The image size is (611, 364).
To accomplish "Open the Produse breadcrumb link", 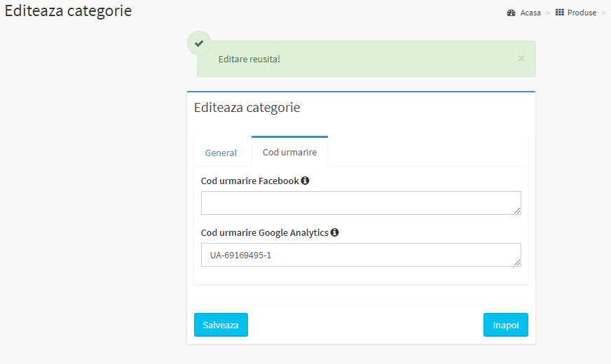I will click(582, 13).
